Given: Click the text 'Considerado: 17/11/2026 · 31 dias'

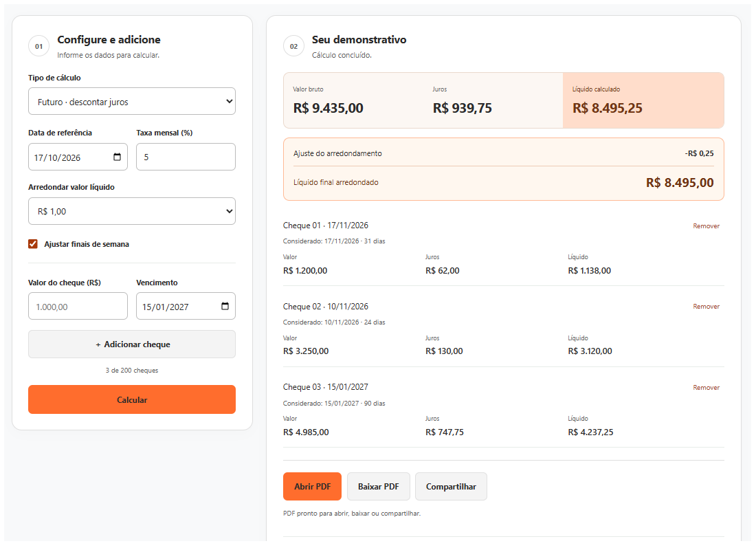Looking at the screenshot, I should click(x=334, y=241).
